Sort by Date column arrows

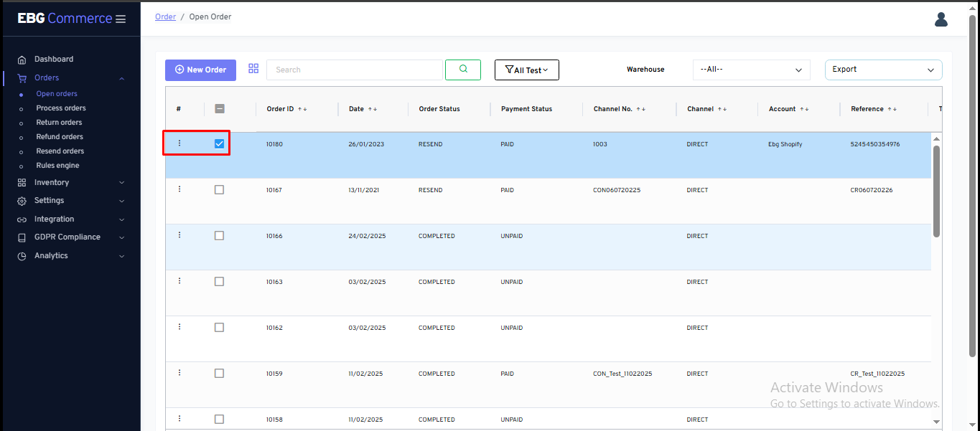tap(373, 109)
